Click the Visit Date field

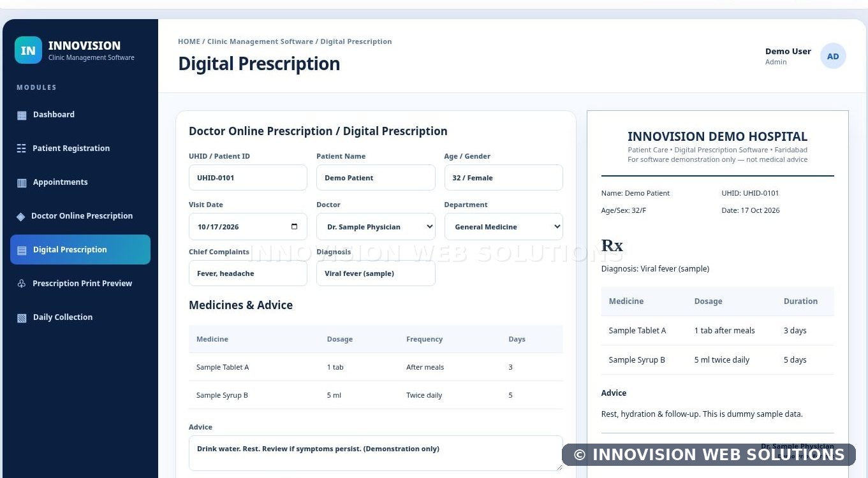[x=248, y=227]
